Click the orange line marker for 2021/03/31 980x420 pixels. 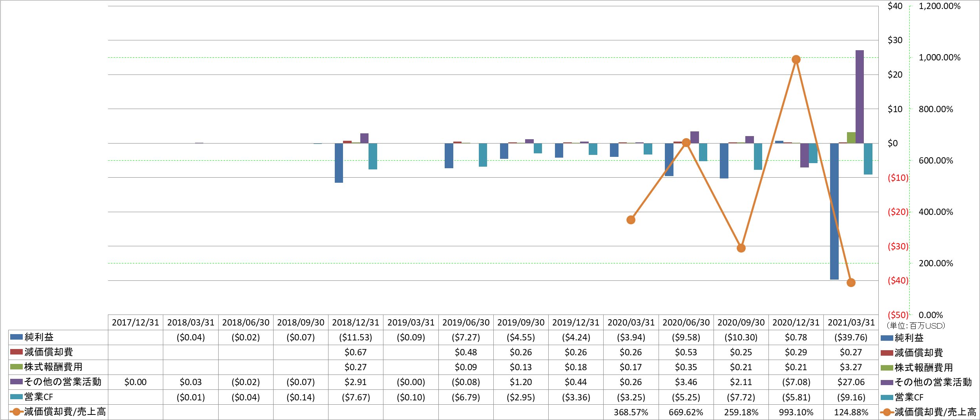point(851,283)
